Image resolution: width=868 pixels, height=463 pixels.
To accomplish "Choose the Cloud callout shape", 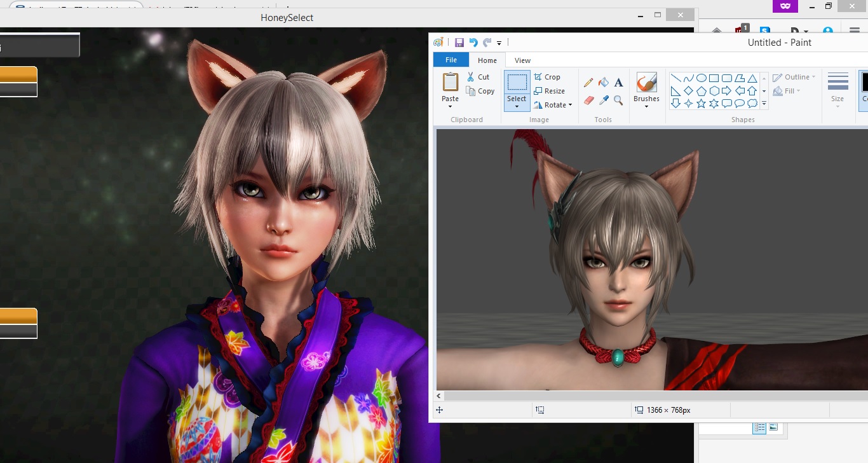I will pyautogui.click(x=752, y=103).
